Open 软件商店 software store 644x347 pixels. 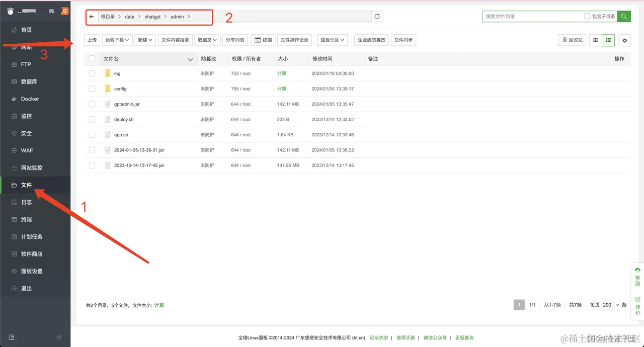click(x=32, y=254)
